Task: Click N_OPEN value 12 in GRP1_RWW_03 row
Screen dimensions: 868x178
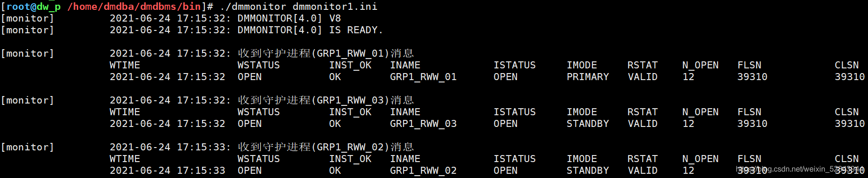Action: 688,124
